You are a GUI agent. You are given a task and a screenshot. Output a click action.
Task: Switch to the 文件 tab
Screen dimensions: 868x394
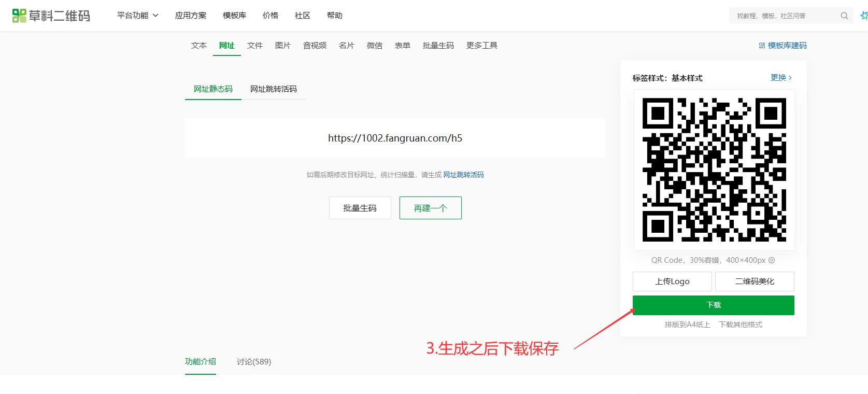(255, 46)
